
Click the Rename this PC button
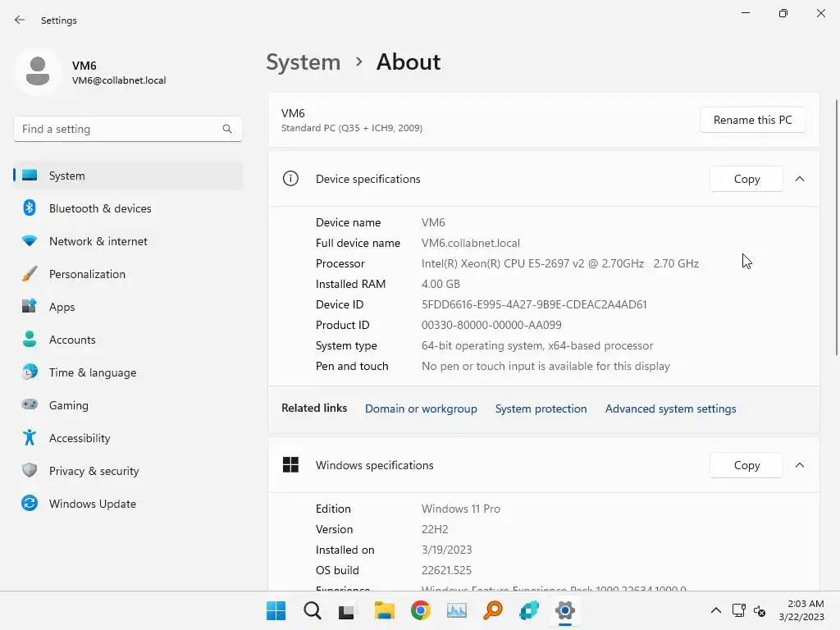pyautogui.click(x=753, y=120)
